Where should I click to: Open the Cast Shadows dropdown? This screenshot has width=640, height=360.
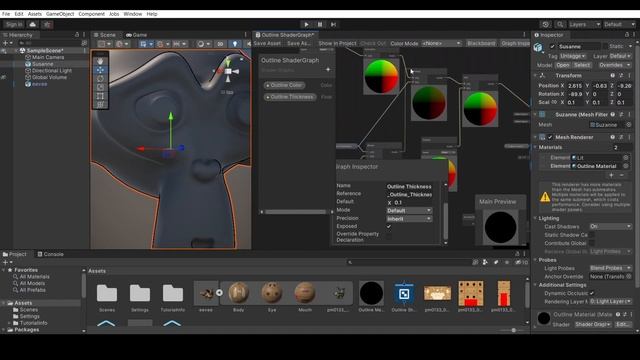pos(610,226)
